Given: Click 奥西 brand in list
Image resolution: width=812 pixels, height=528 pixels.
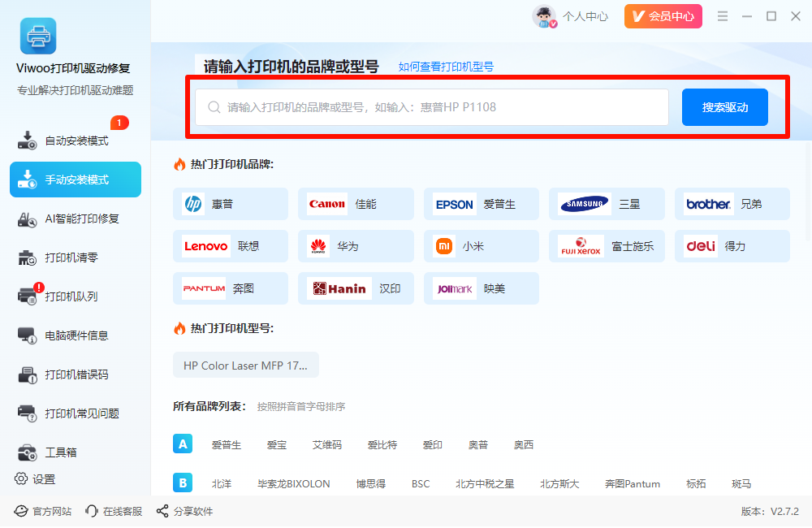Looking at the screenshot, I should [x=524, y=444].
